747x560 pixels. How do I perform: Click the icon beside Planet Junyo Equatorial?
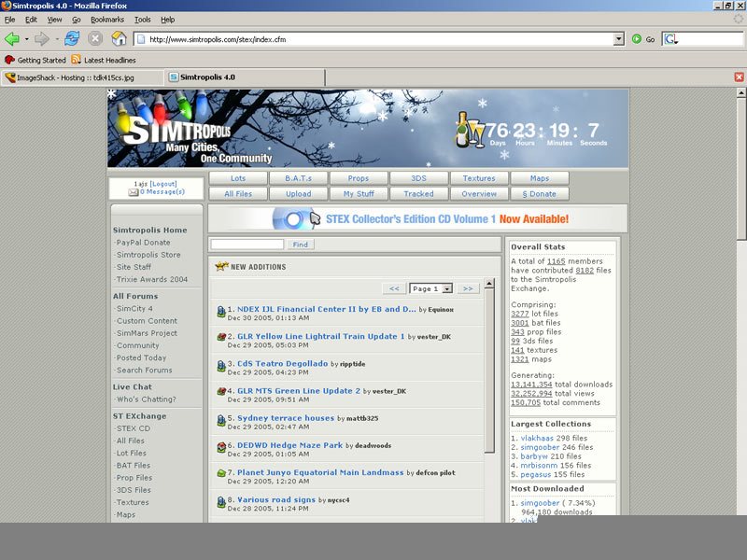pyautogui.click(x=221, y=473)
